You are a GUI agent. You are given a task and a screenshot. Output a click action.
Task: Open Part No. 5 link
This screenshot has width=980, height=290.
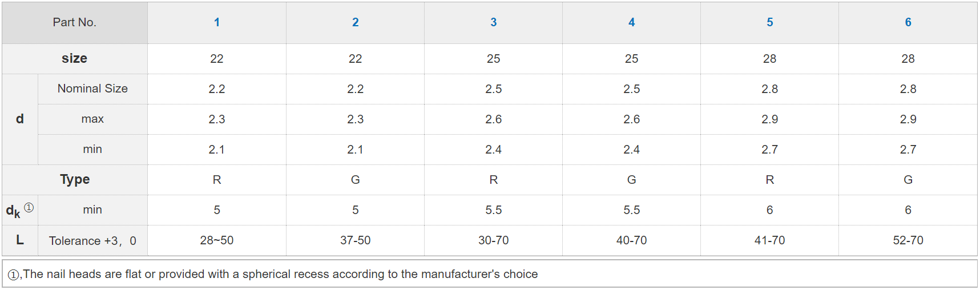(769, 22)
